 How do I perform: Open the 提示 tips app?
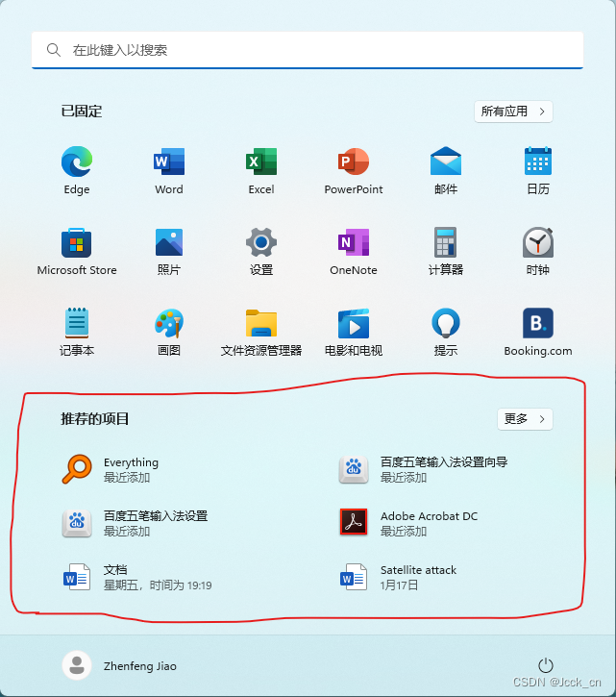(x=446, y=332)
